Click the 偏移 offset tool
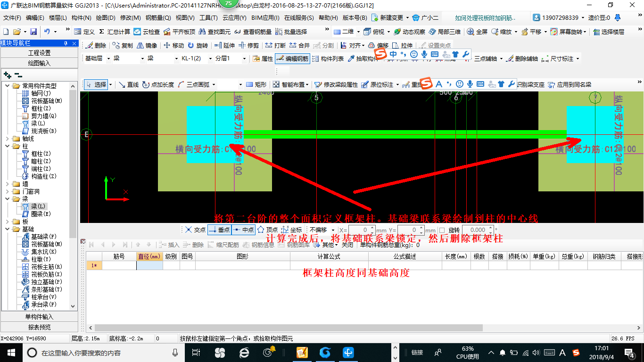The width and height of the screenshot is (644, 362). [378, 46]
